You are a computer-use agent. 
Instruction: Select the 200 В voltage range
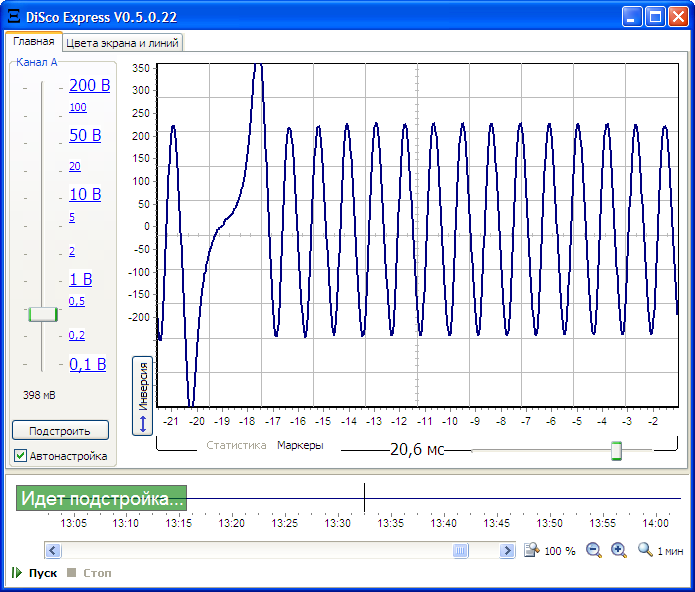pos(89,86)
